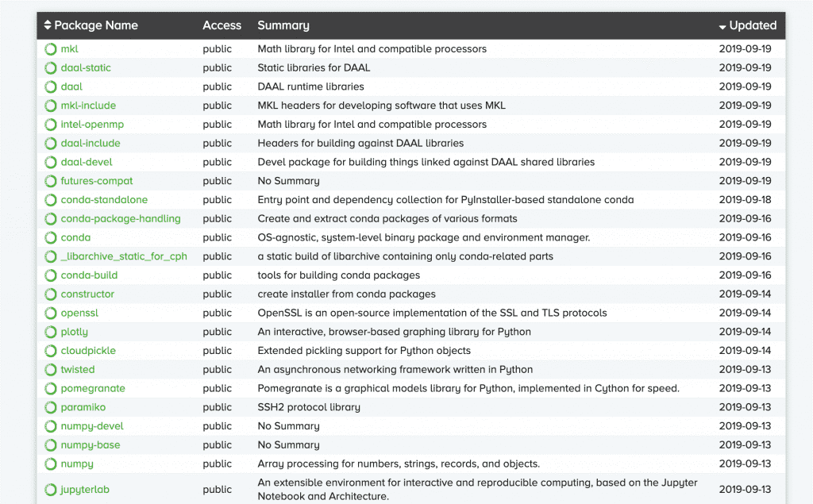
Task: Click the 'public' access cell for jupyterlab
Action: pyautogui.click(x=218, y=490)
